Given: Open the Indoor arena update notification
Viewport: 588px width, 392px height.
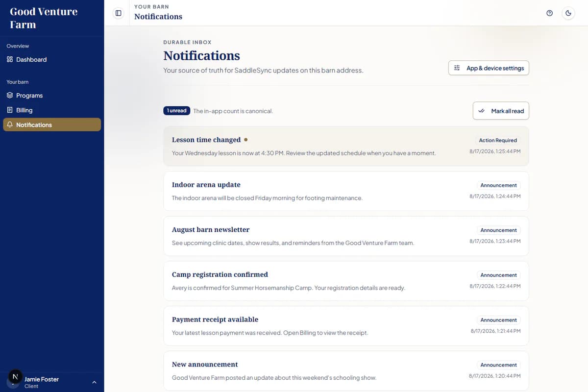Looking at the screenshot, I should [346, 191].
